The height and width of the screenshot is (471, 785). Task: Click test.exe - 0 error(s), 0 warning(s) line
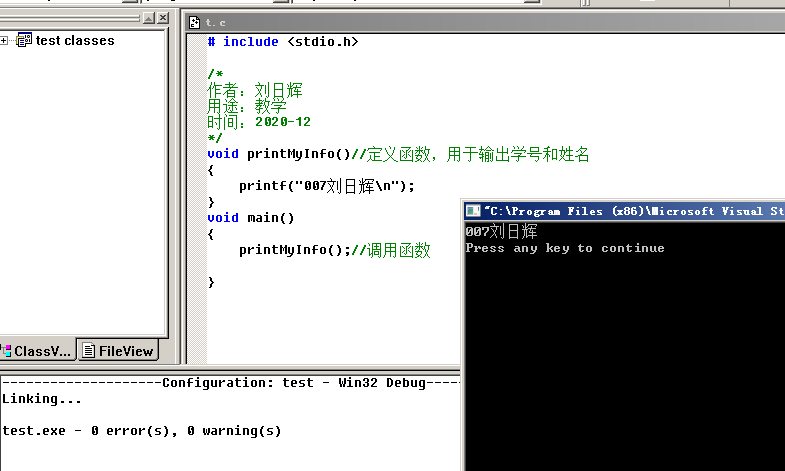point(142,431)
